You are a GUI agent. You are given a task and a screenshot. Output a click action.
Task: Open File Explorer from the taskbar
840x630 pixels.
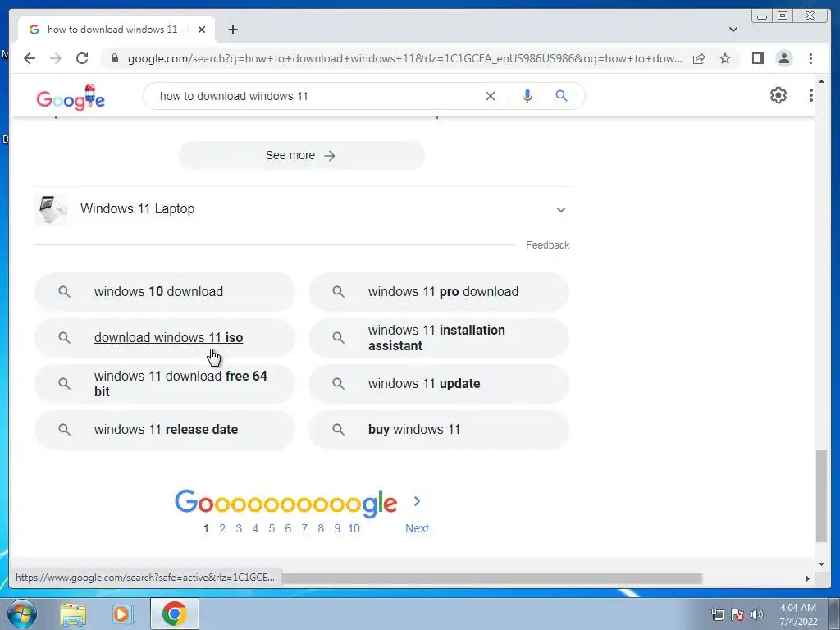pos(73,614)
